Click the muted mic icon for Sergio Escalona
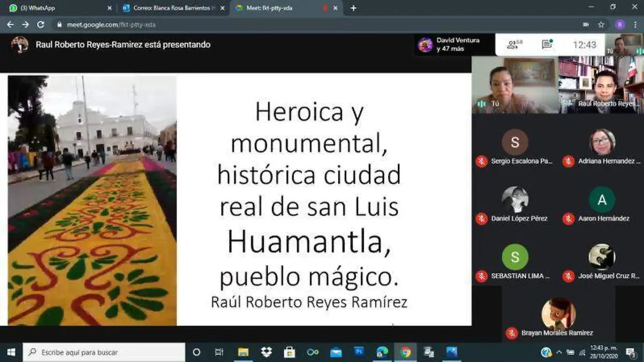The image size is (644, 362). 481,161
